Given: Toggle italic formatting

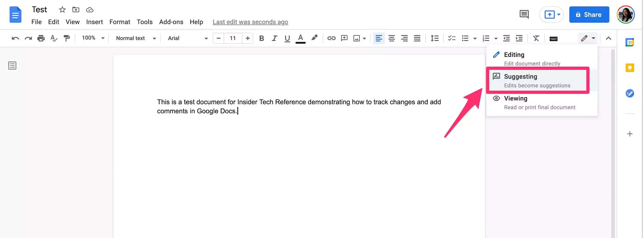Looking at the screenshot, I should [x=274, y=38].
